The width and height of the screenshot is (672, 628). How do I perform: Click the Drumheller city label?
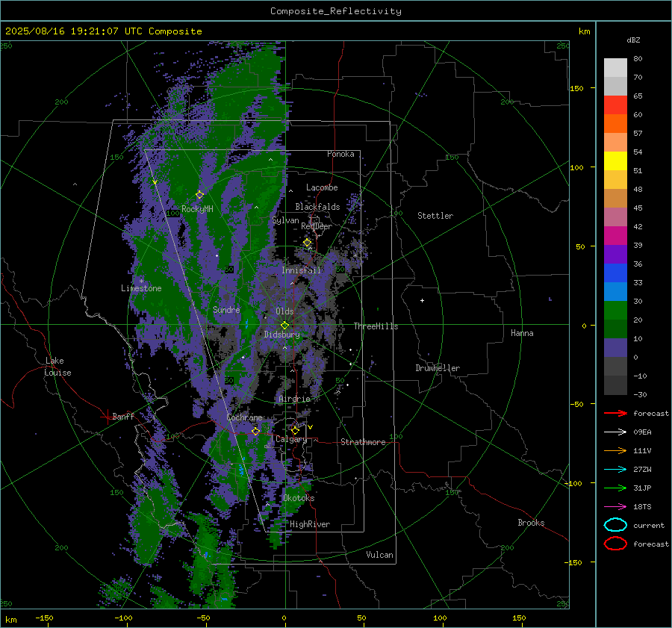click(438, 368)
